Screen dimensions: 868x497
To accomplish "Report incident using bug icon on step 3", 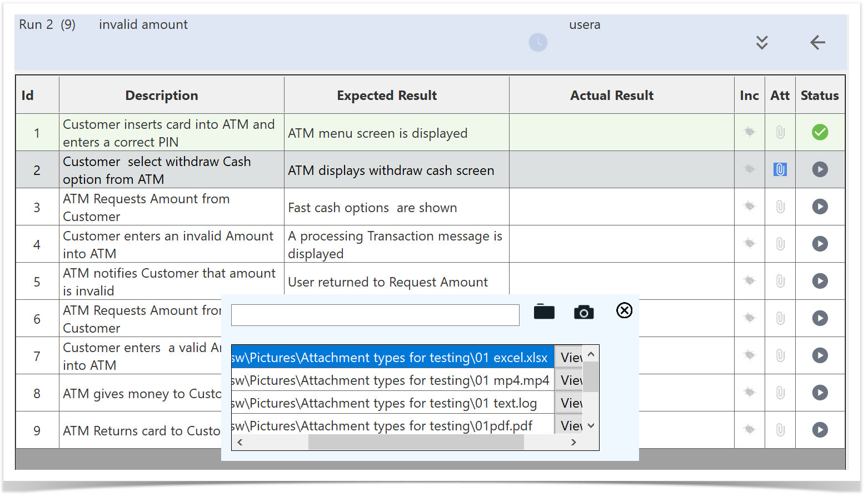I will pos(749,207).
